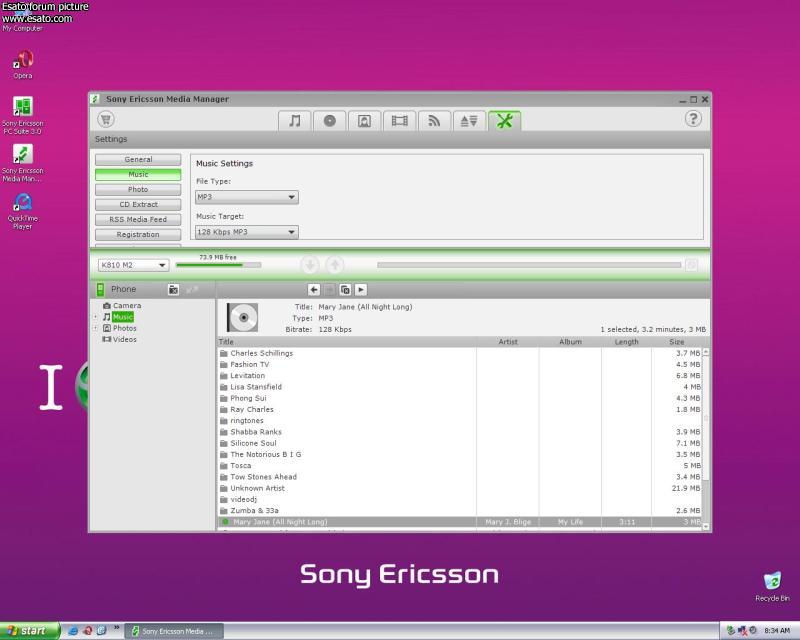Screen dimensions: 800x640
Task: Open the Recycle Bin
Action: (x=772, y=587)
